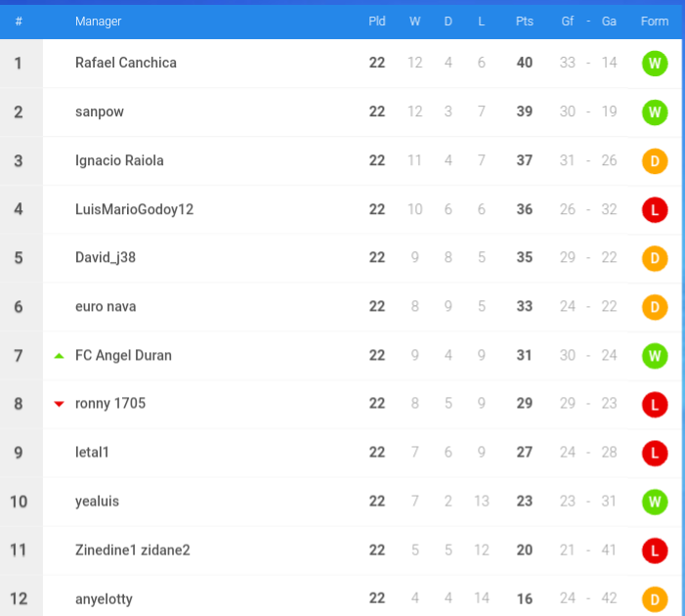Image resolution: width=685 pixels, height=616 pixels.
Task: Click the green up arrow beside FC Angel Duran
Action: coord(59,356)
